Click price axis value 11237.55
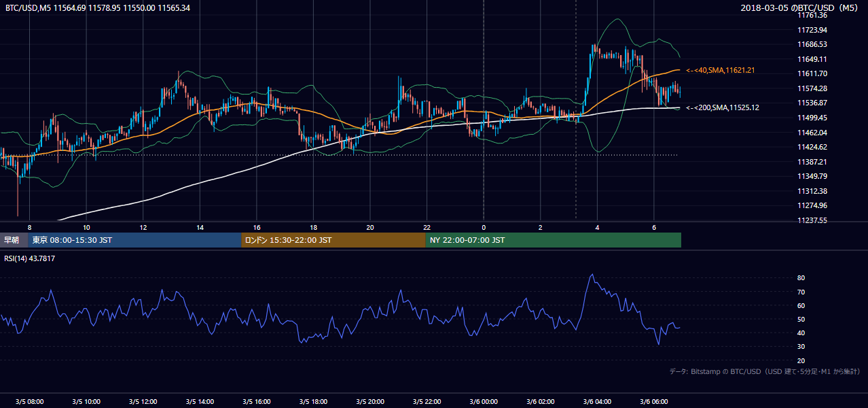Viewport: 868px width, 408px height. (x=812, y=220)
